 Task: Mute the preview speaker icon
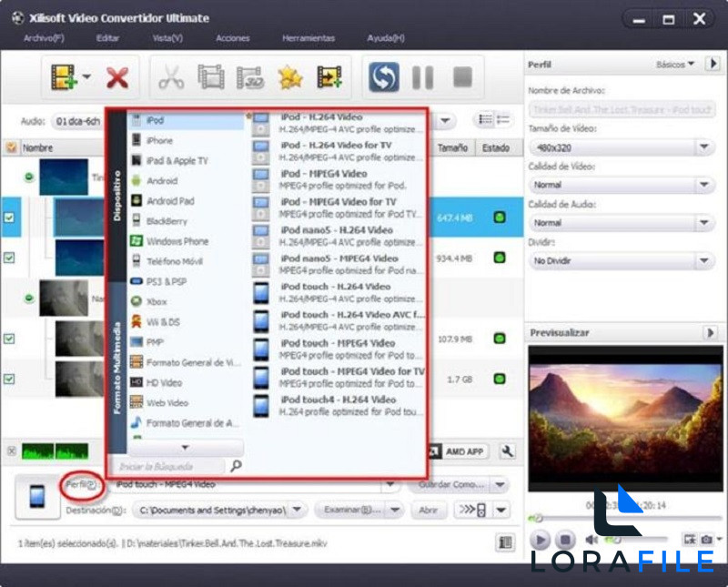591,540
